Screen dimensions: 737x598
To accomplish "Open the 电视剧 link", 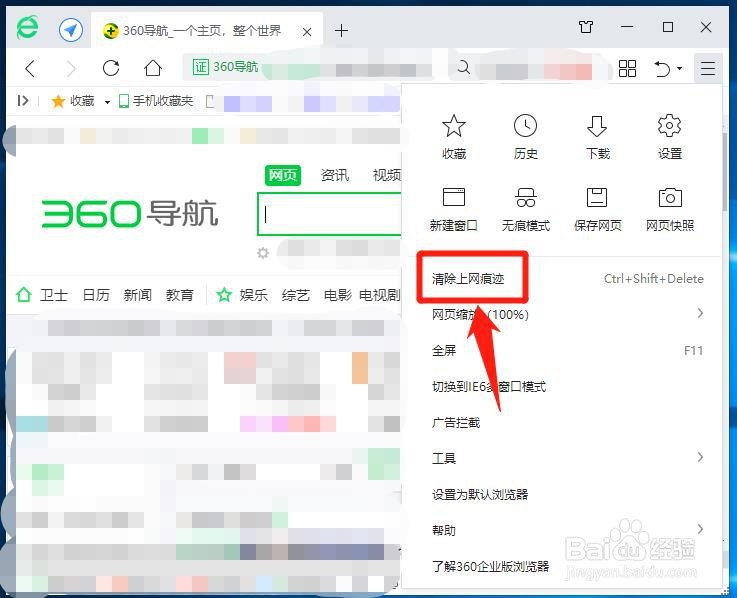I will click(379, 295).
